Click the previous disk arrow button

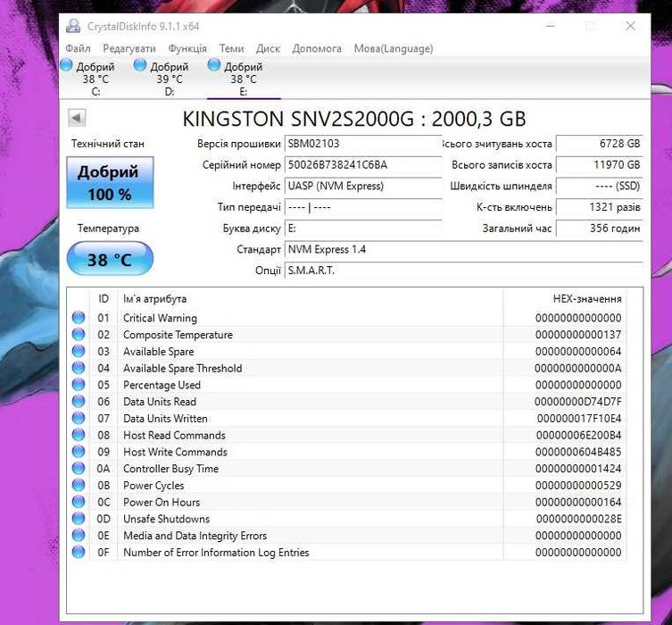point(77,118)
